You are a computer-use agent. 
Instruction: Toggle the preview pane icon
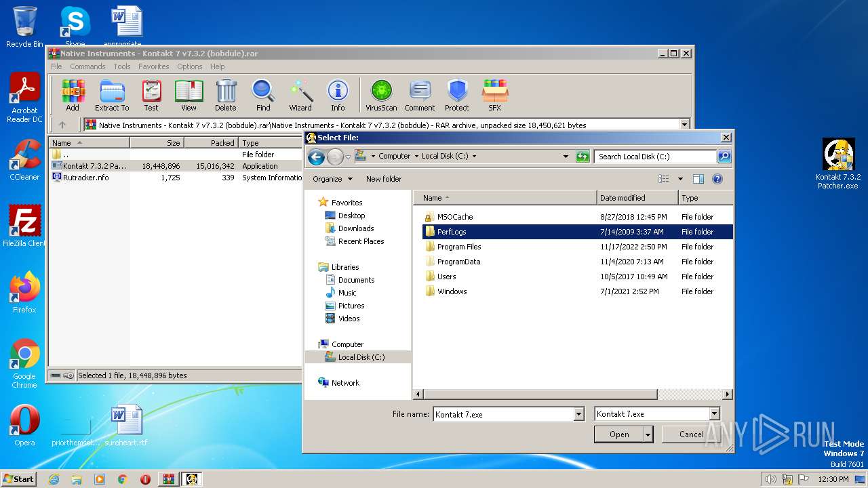pyautogui.click(x=698, y=179)
